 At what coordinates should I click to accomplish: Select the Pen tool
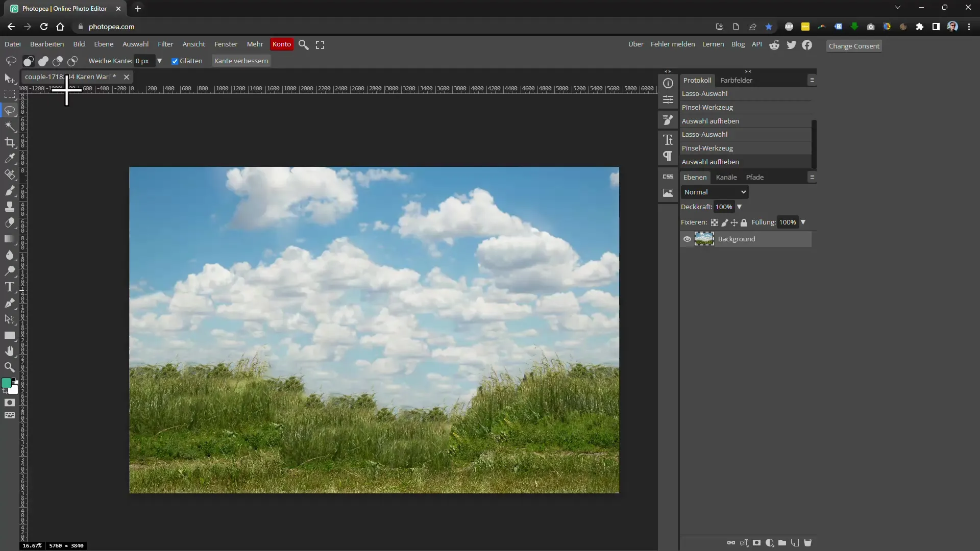tap(10, 303)
